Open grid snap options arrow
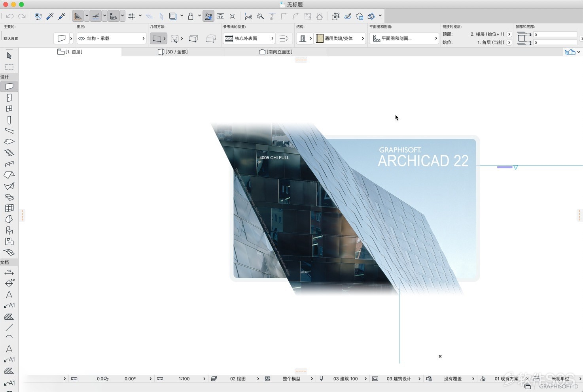583x392 pixels. pos(140,16)
